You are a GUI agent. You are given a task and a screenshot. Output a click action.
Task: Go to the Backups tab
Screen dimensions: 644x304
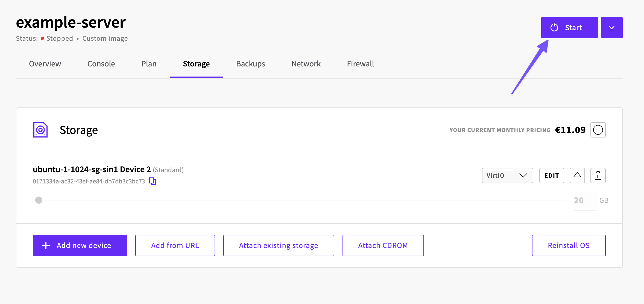(x=251, y=64)
